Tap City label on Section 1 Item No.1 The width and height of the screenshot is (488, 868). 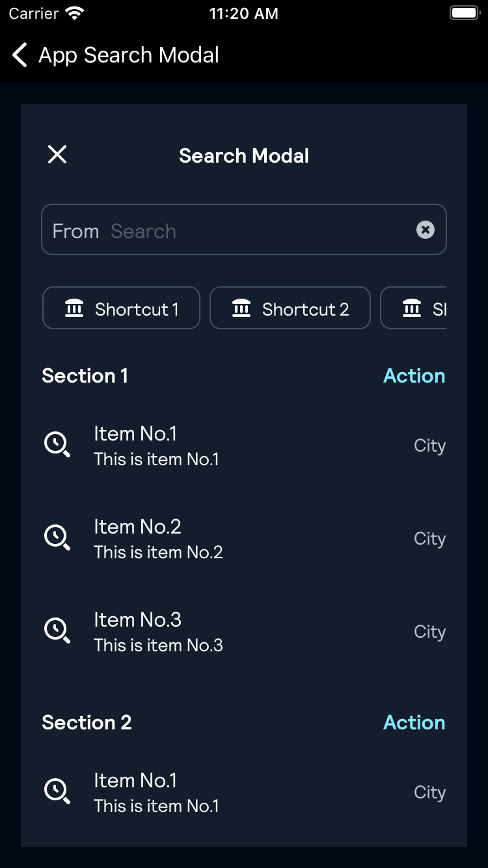[x=429, y=446]
